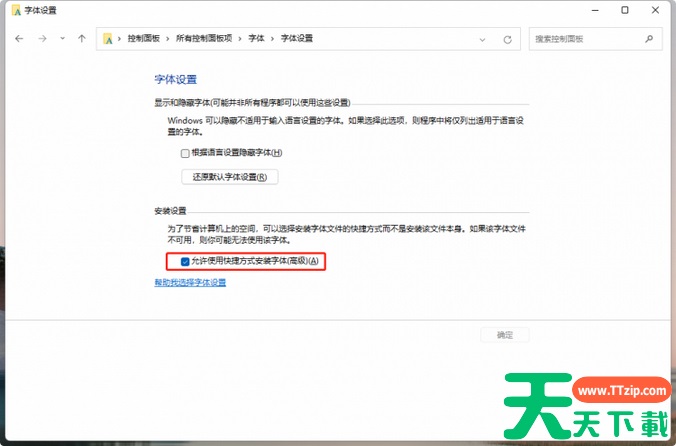Enable 根据语言设置隐藏字体 checkbox
This screenshot has width=676, height=446.
coord(185,153)
